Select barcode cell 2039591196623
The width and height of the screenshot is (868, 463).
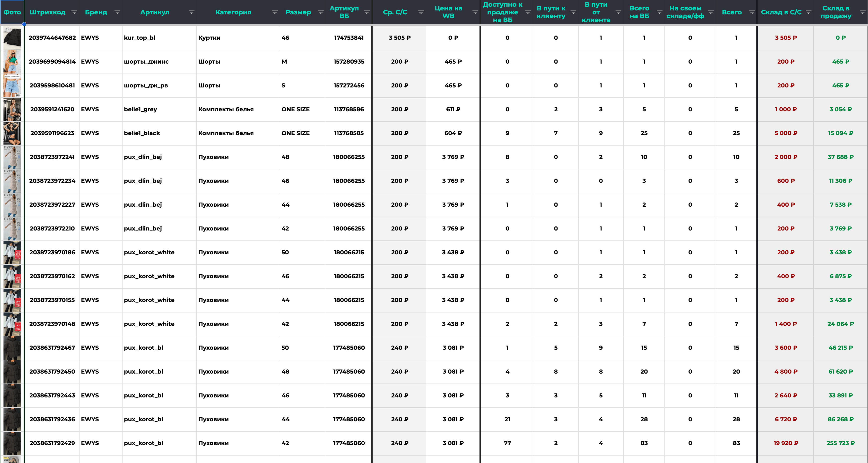pos(52,133)
